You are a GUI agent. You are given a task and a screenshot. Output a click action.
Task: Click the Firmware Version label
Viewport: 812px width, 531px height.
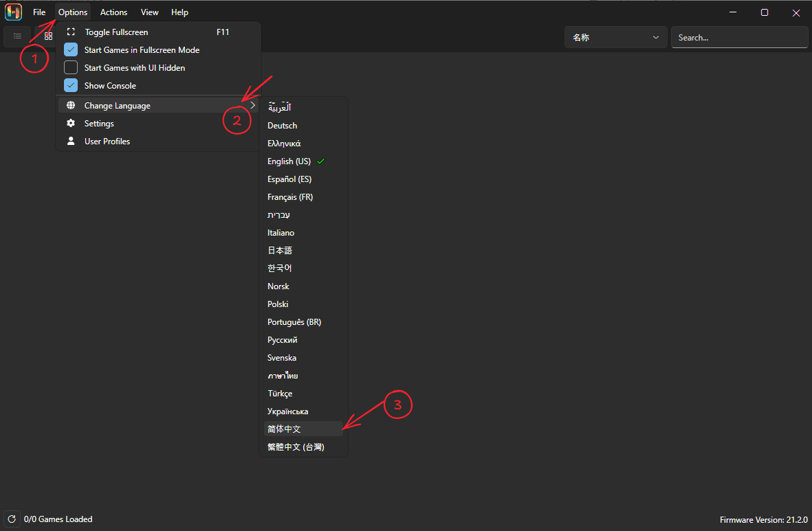763,520
